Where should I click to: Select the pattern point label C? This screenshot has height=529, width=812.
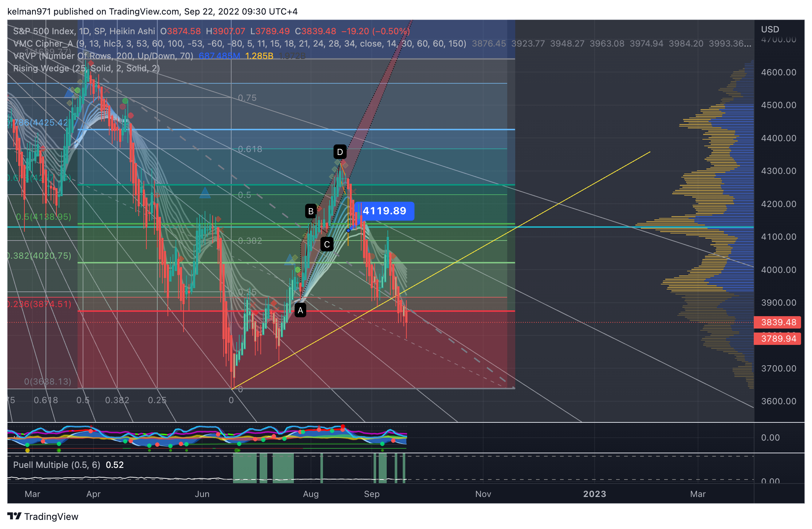[327, 244]
